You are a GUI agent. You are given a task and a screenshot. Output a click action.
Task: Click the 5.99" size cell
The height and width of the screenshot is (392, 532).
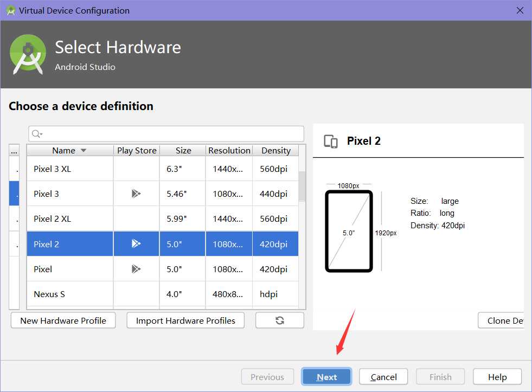(183, 219)
